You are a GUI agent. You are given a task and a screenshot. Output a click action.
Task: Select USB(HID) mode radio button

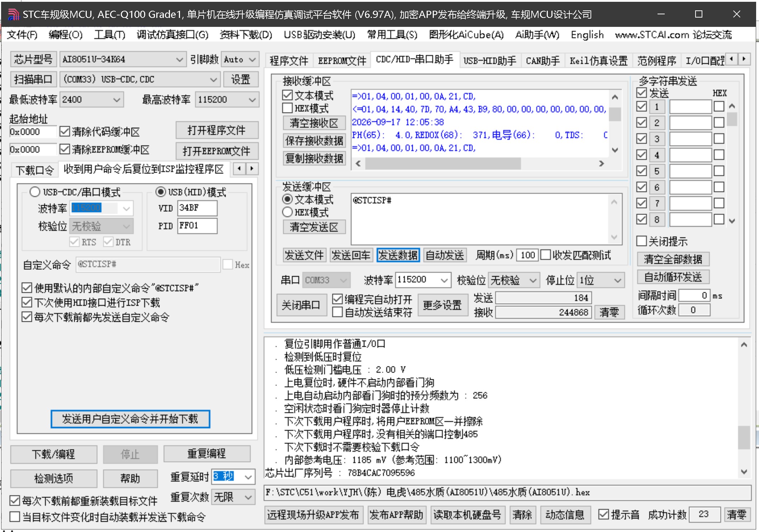click(x=161, y=192)
